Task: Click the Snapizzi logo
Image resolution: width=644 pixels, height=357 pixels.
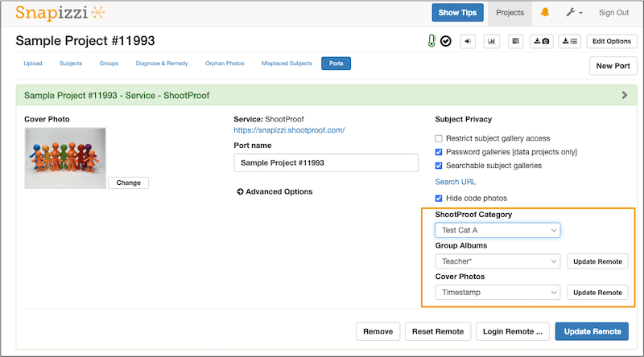Action: [x=60, y=13]
